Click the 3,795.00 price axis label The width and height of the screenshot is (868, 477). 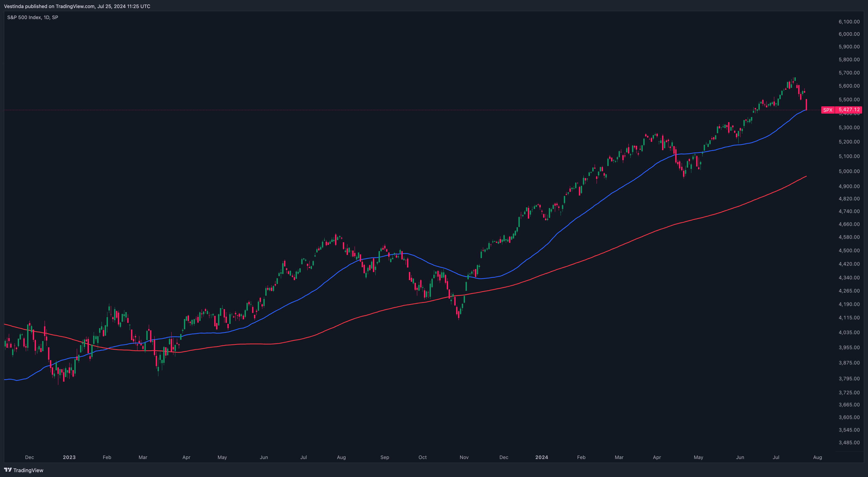pos(849,379)
